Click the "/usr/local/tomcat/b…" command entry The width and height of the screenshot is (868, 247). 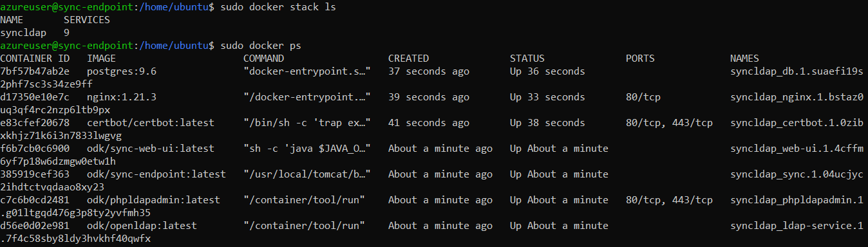point(307,174)
